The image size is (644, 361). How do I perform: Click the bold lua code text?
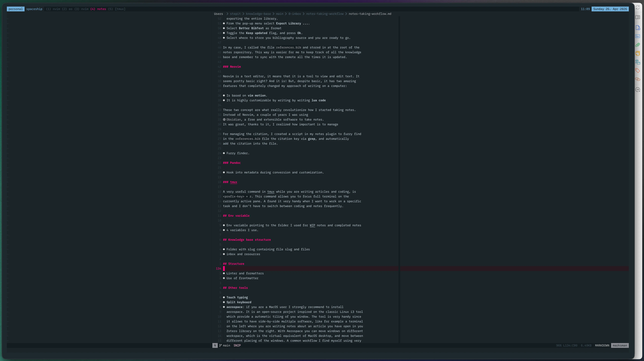(x=318, y=100)
